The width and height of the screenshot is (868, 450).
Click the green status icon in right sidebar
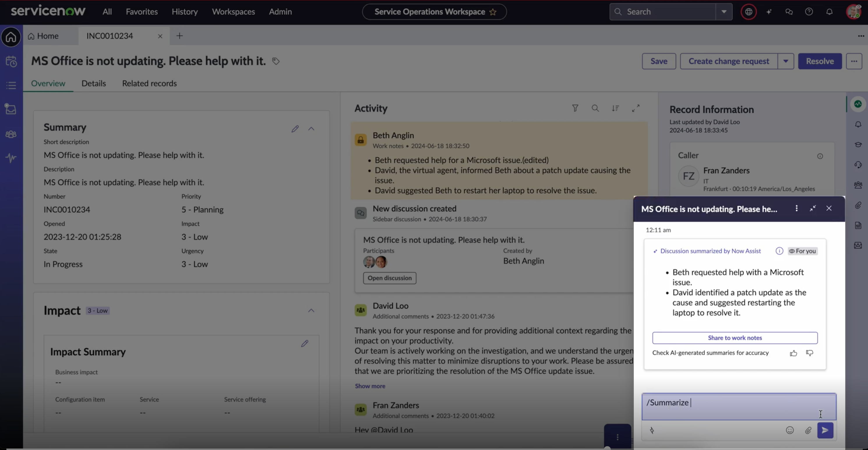858,104
